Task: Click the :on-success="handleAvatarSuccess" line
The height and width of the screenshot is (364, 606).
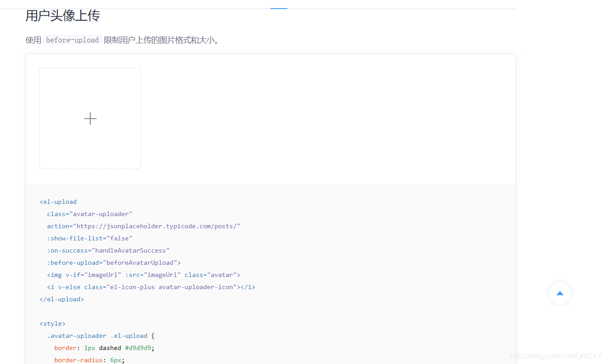Action: click(108, 250)
